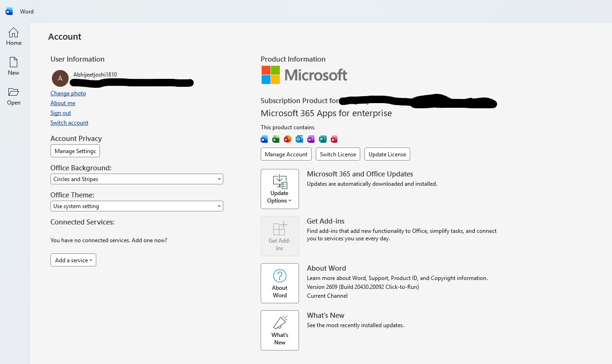Screen dimensions: 612x364
Task: Click the Sign out link
Action: pos(61,113)
